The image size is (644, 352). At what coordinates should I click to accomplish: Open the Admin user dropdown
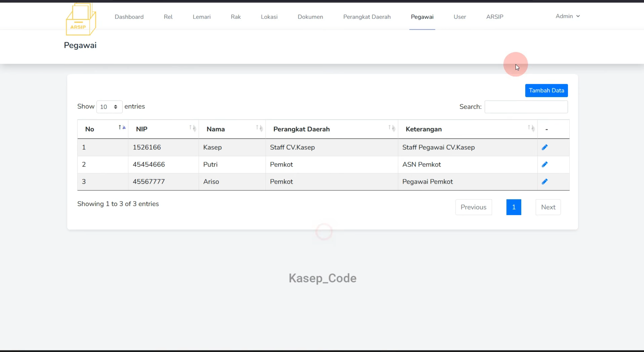(x=568, y=16)
